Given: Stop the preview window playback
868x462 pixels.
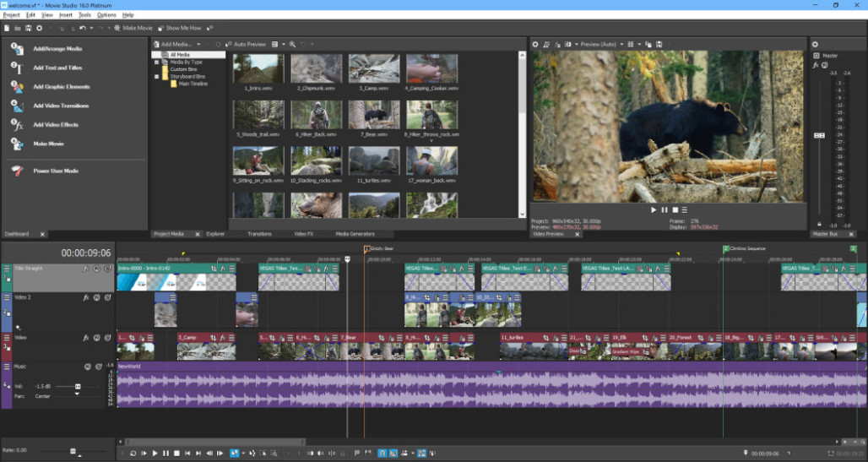Looking at the screenshot, I should 675,210.
